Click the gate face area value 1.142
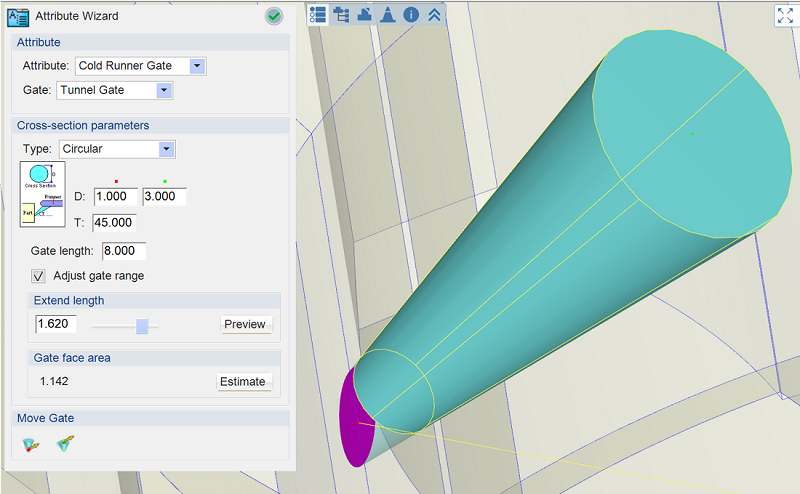 point(54,382)
